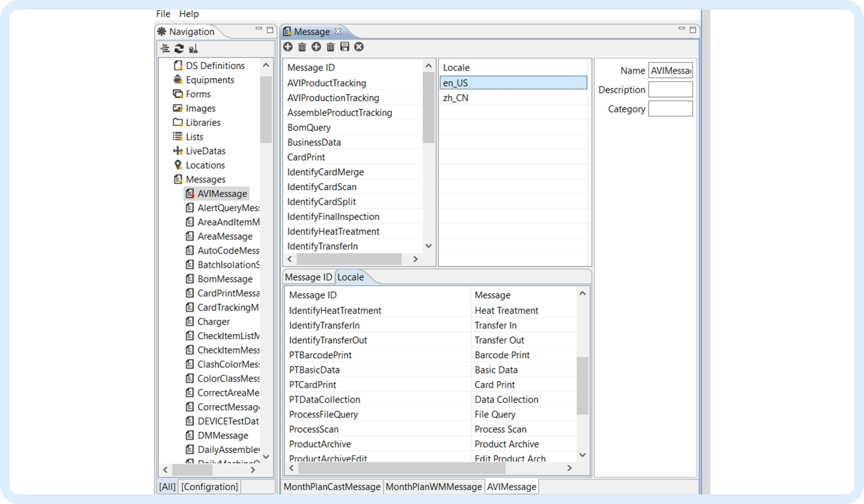Click the collapse tree icon in Navigation
This screenshot has width=864, height=504.
(165, 49)
